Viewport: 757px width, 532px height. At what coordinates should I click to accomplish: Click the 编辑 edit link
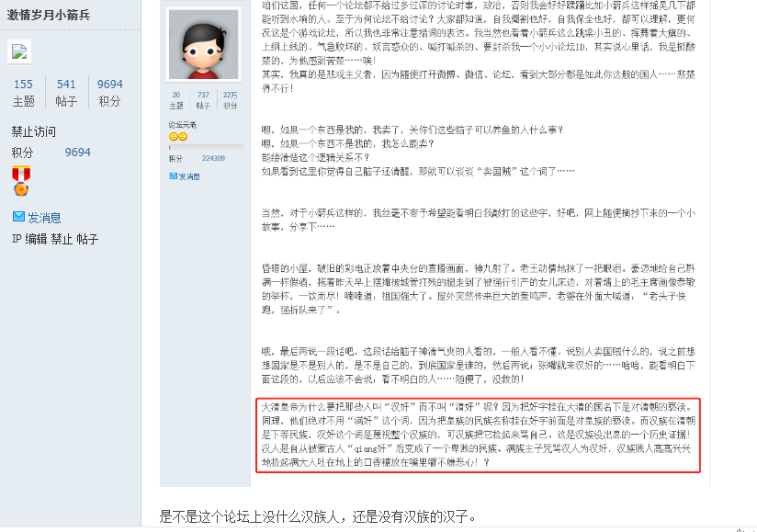click(36, 239)
